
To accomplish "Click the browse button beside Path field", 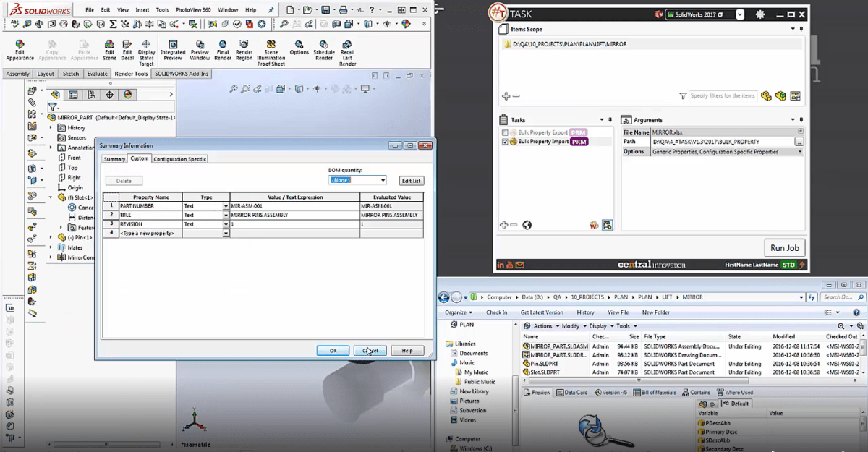I will pos(799,142).
